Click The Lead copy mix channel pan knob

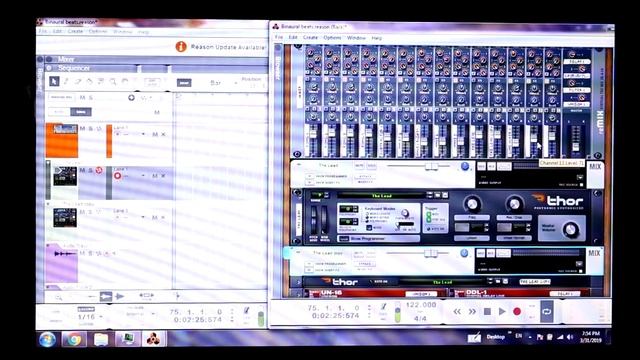tap(464, 253)
